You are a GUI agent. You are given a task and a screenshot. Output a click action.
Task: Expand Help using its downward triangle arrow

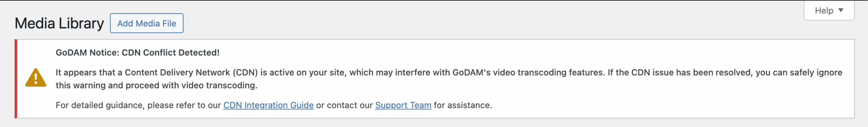point(841,10)
